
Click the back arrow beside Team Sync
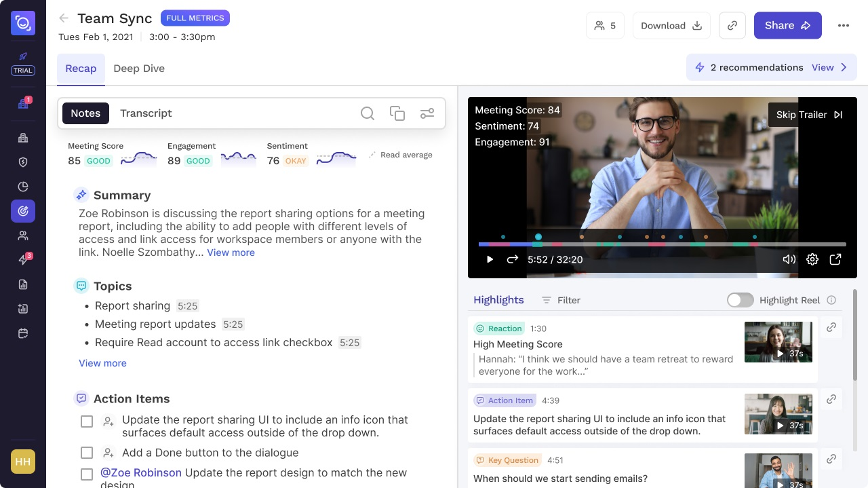click(64, 18)
